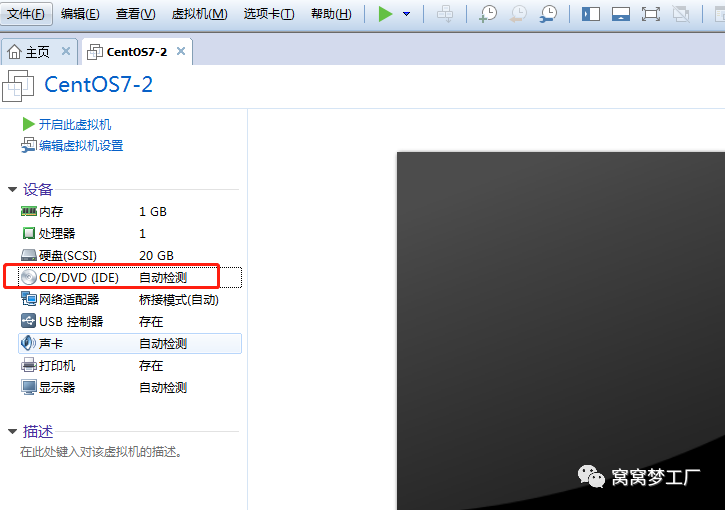Click 编辑虚拟机设置 link
The image size is (725, 510).
(x=81, y=146)
